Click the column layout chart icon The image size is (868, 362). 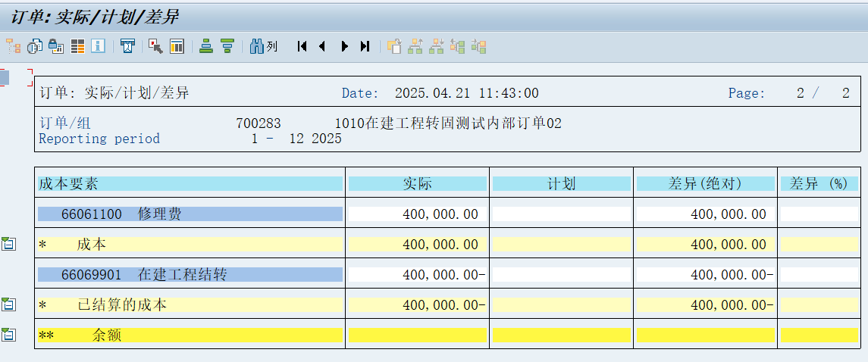click(177, 46)
